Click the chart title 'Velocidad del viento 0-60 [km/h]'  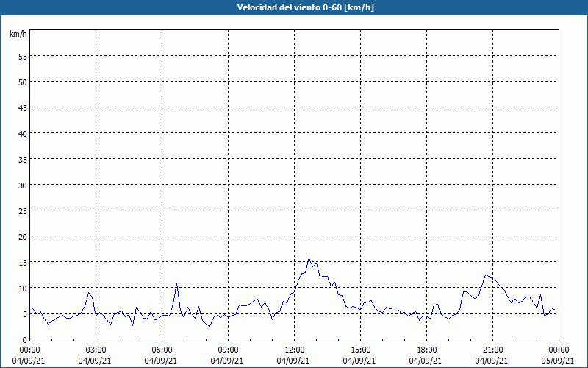306,7
